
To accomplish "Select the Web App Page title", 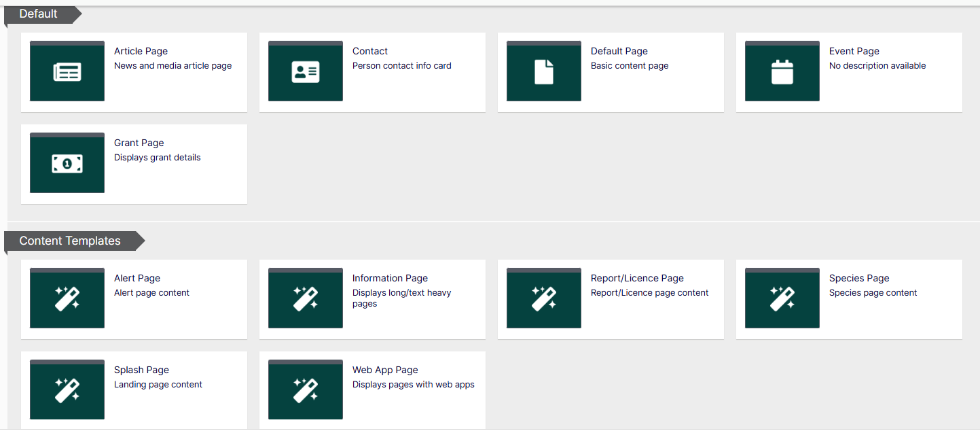I will click(x=385, y=370).
